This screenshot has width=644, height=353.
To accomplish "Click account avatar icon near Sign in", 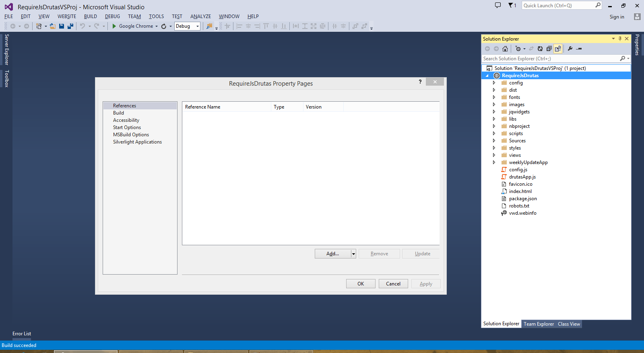I will (x=637, y=16).
